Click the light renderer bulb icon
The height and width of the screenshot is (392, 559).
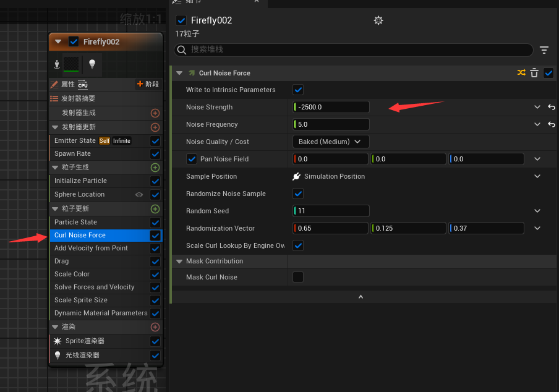point(58,355)
